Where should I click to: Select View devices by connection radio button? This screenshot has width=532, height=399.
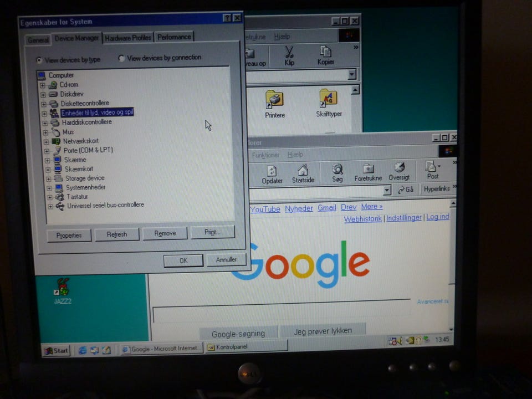[x=121, y=58]
